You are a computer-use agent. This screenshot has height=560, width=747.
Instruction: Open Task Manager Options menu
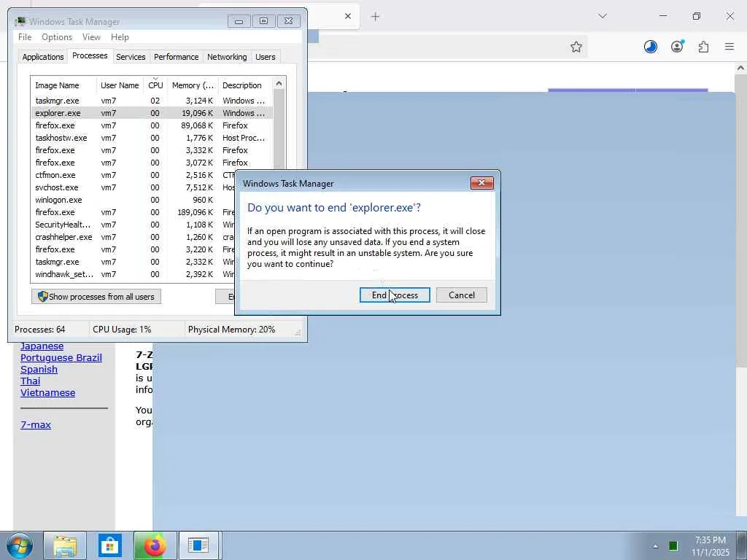tap(57, 37)
